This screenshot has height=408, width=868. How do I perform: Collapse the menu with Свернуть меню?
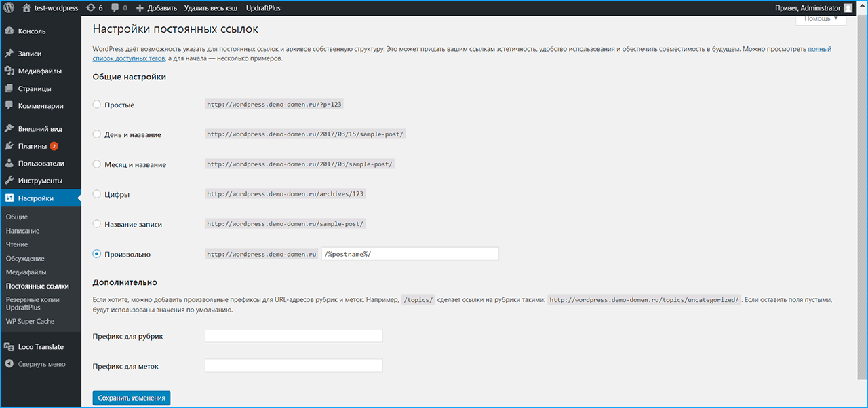41,364
